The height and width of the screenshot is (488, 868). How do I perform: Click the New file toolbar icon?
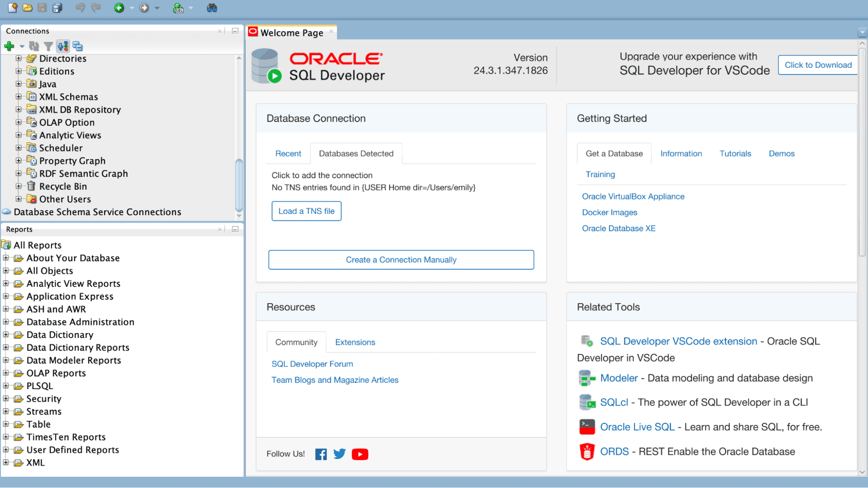pos(13,8)
